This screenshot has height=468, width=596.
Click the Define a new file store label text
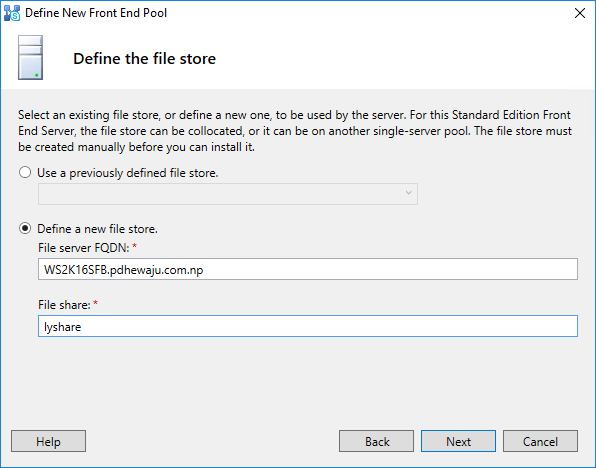pyautogui.click(x=97, y=229)
